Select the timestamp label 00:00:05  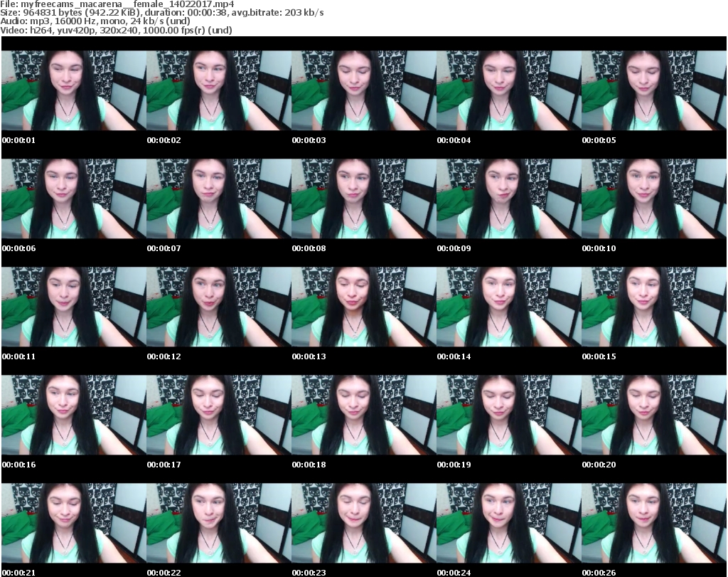[x=599, y=140]
